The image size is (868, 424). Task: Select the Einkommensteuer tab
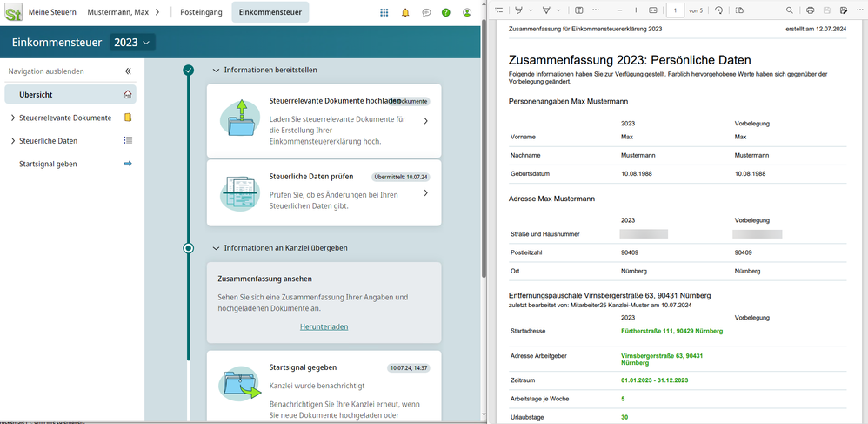pyautogui.click(x=270, y=13)
